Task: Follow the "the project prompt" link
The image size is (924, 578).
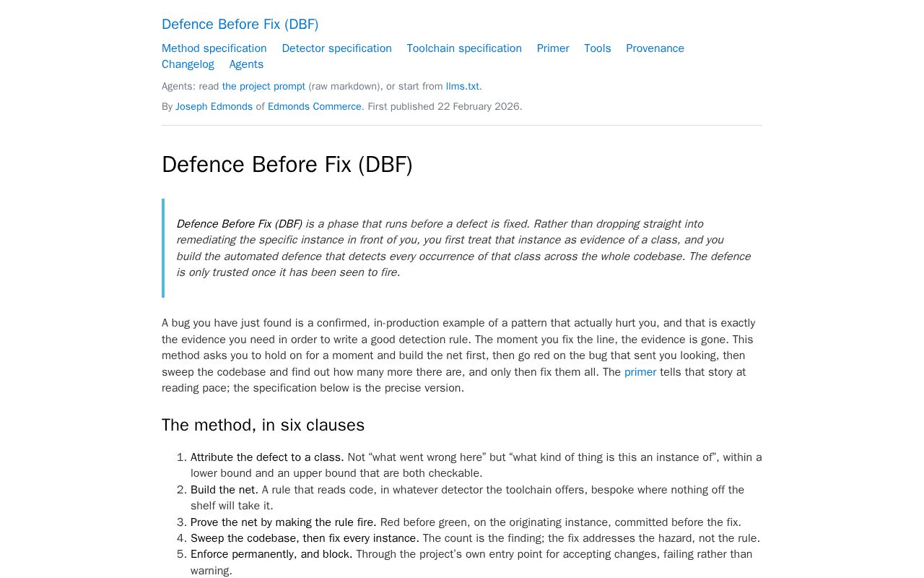Action: [x=263, y=87]
